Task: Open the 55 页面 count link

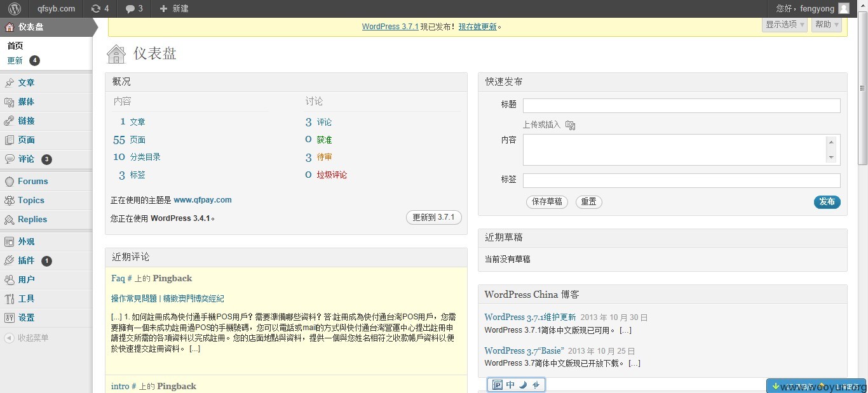Action: pos(129,140)
